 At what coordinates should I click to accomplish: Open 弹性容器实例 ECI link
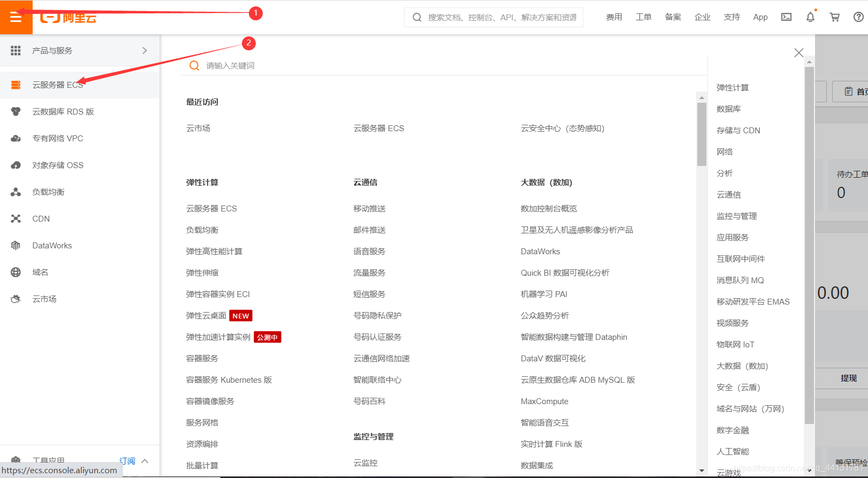tap(218, 294)
